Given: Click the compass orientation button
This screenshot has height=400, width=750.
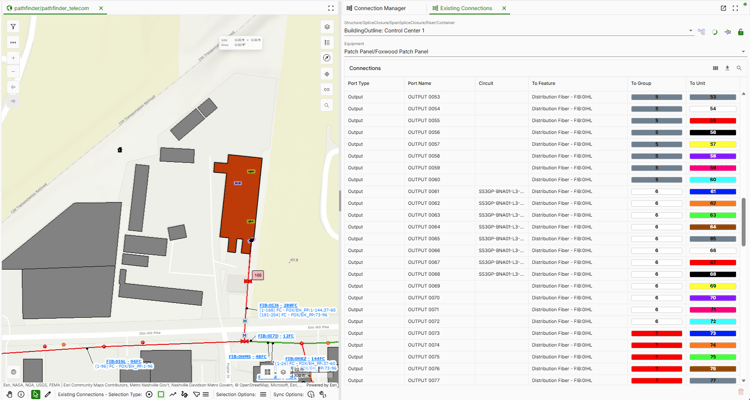Looking at the screenshot, I should [x=327, y=58].
